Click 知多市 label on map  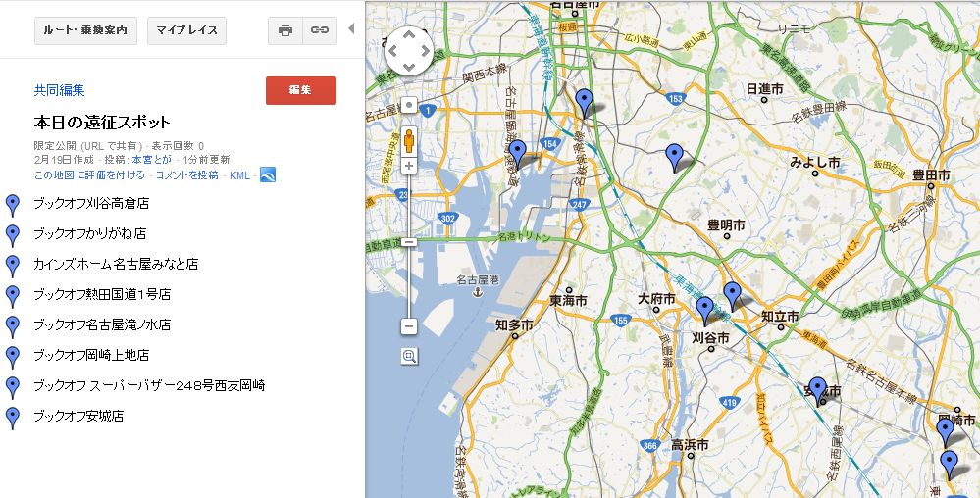pos(514,324)
